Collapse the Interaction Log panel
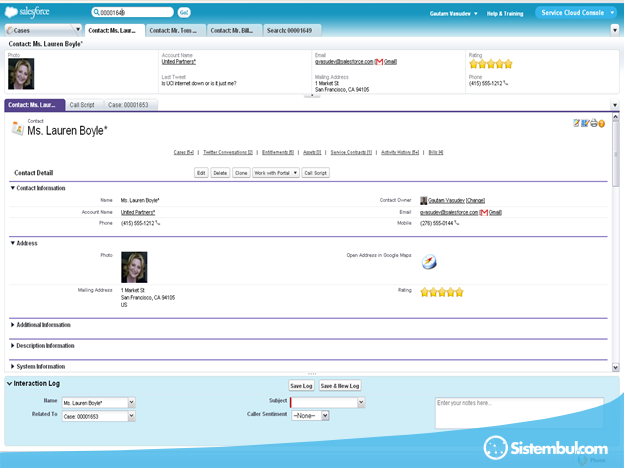Image resolution: width=624 pixels, height=468 pixels. click(9, 384)
